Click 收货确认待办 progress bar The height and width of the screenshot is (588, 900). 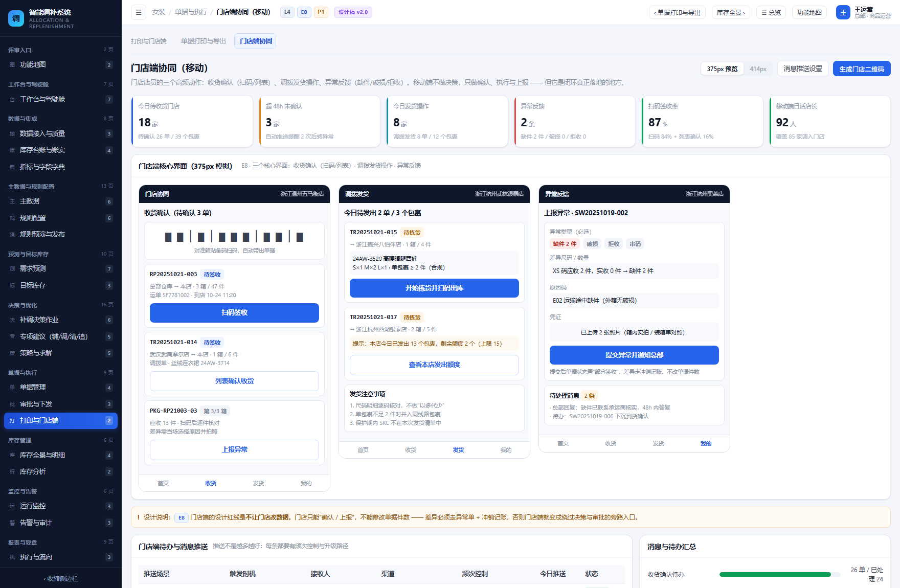[x=780, y=575]
